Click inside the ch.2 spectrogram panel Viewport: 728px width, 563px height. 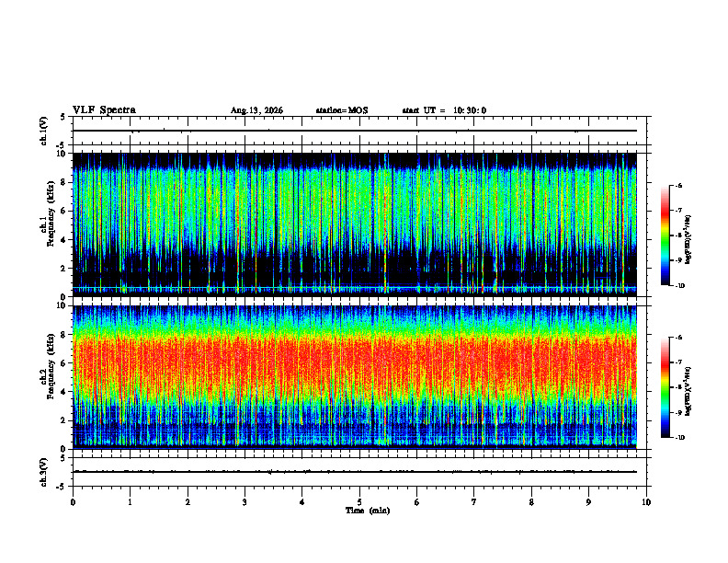(355, 377)
